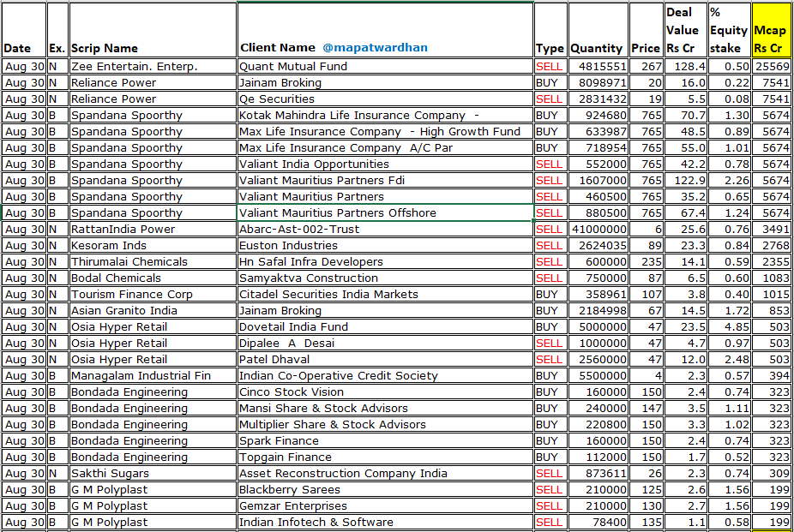The width and height of the screenshot is (794, 532).
Task: Select the "% Equity stake" header cell
Action: [729, 30]
